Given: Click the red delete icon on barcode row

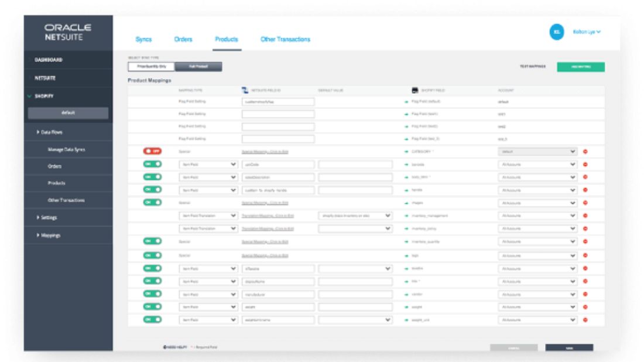Looking at the screenshot, I should (585, 165).
